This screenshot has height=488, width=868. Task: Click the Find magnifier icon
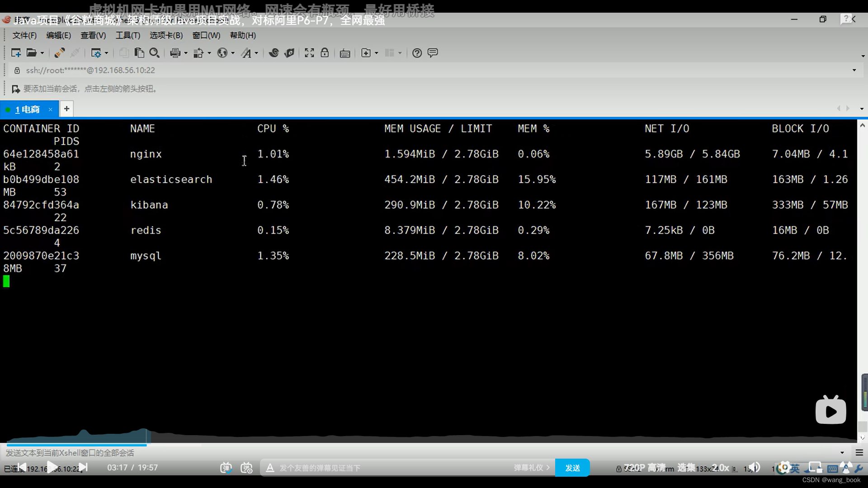pyautogui.click(x=154, y=53)
